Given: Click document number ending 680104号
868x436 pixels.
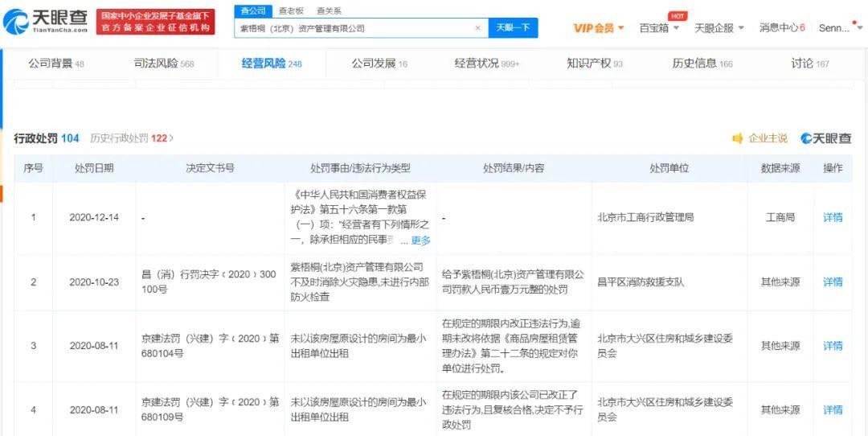Looking at the screenshot, I should [210, 346].
